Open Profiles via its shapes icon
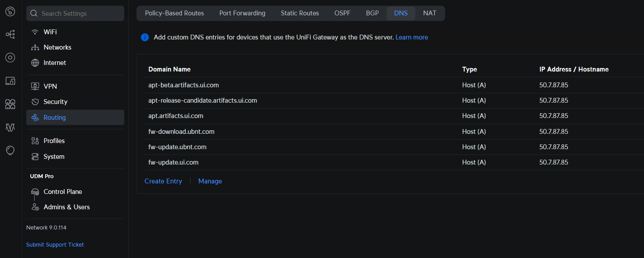 (35, 141)
